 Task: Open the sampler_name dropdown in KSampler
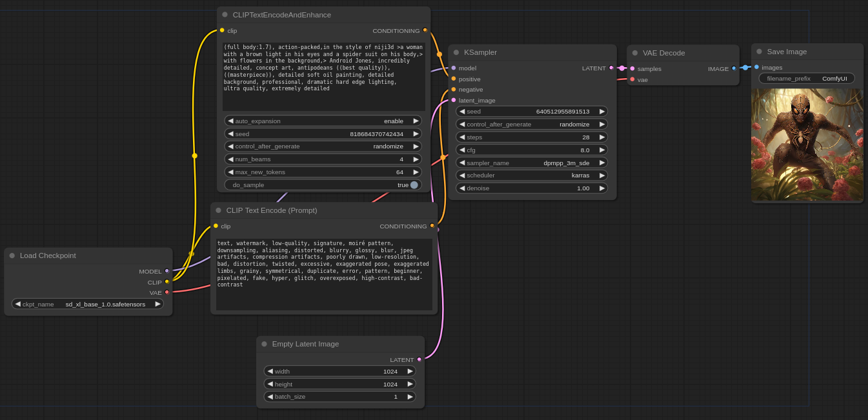532,163
